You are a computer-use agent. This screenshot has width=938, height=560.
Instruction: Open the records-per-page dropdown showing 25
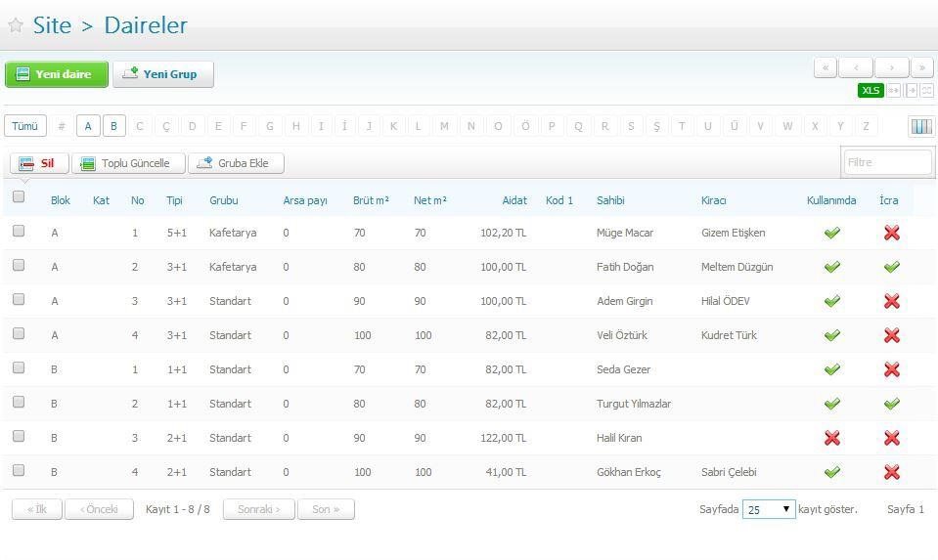[x=769, y=509]
